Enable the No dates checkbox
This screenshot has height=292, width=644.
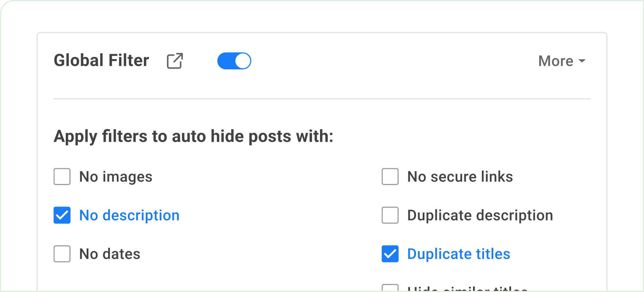coord(62,254)
